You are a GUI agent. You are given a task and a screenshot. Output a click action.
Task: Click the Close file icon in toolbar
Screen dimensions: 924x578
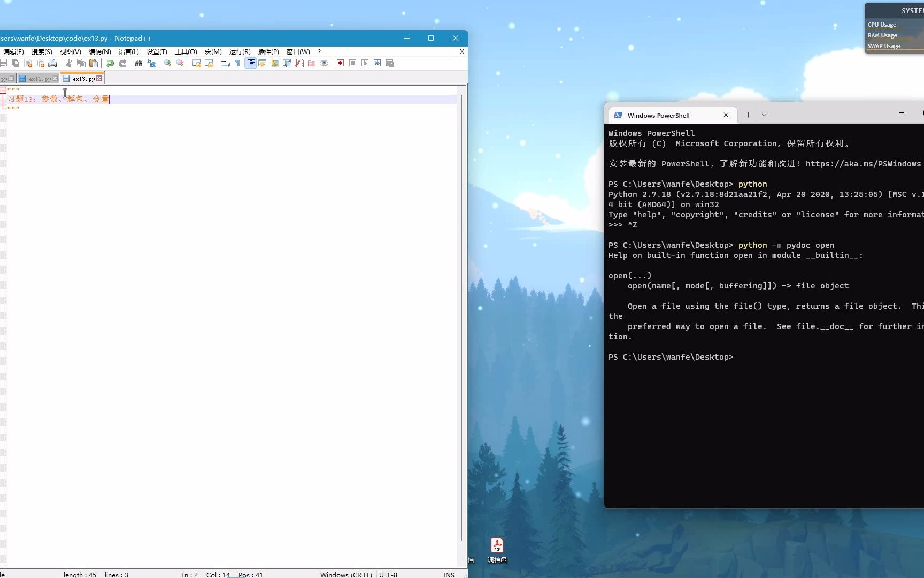click(28, 63)
